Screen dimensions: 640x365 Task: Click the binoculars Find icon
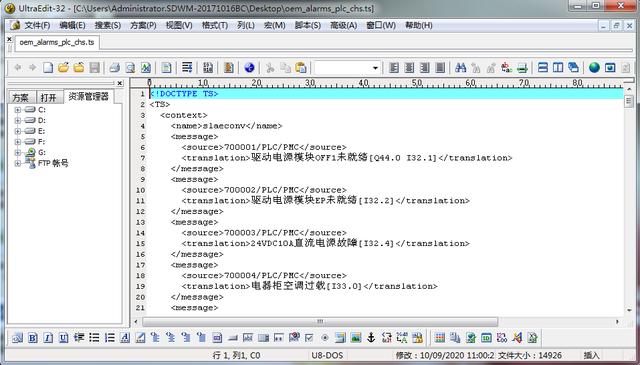460,67
